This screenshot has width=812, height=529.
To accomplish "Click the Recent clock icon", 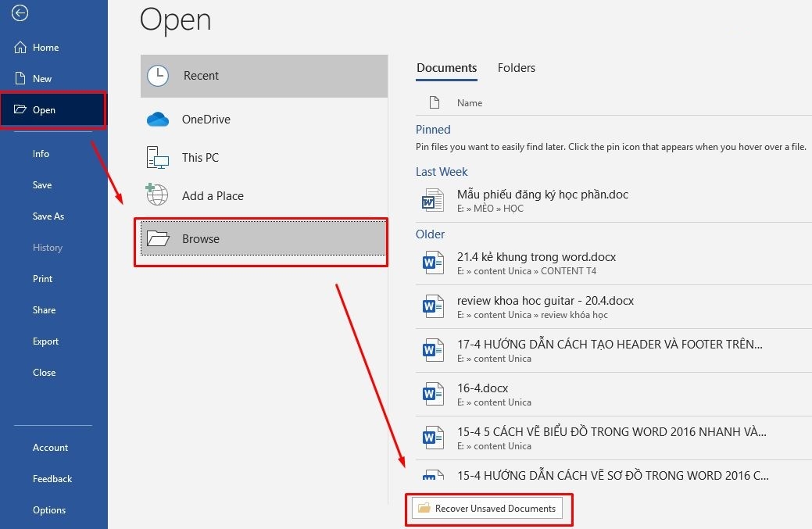I will [158, 76].
